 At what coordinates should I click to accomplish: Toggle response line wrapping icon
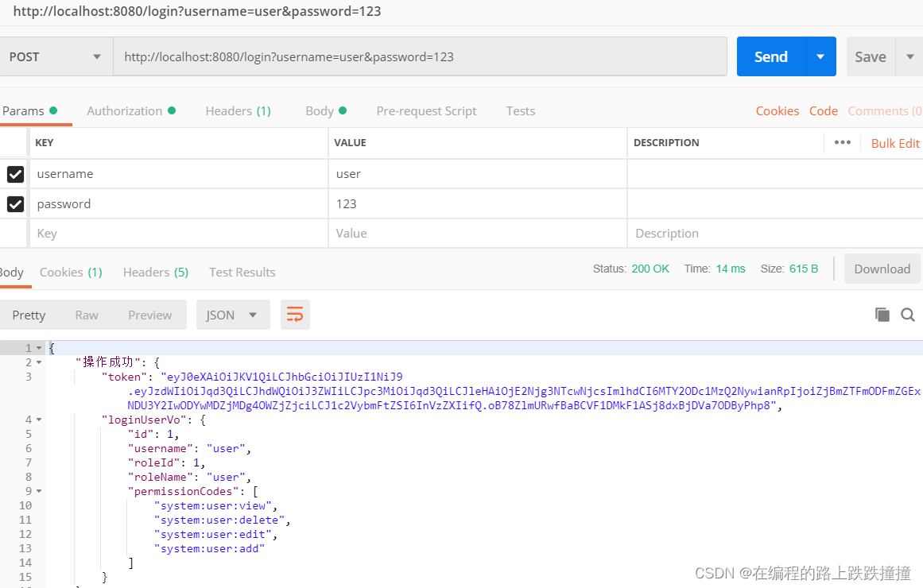pos(295,314)
